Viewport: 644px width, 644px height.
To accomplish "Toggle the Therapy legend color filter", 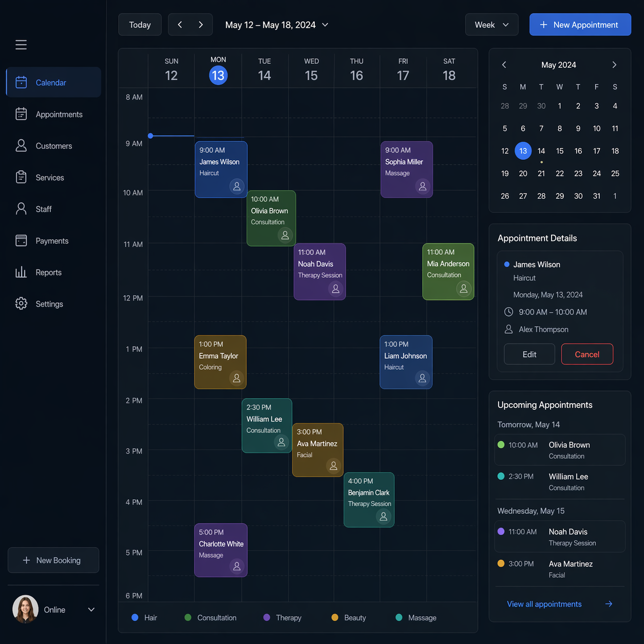I will 267,617.
